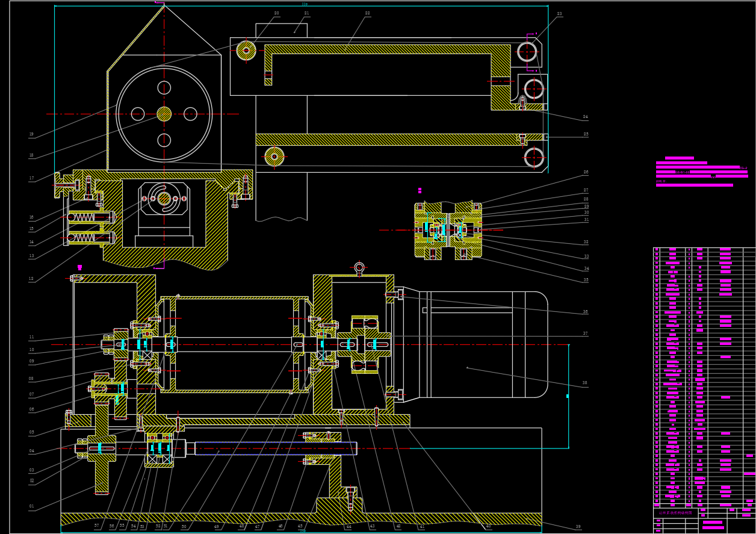This screenshot has width=756, height=534.
Task: Click the small detail coupling section view
Action: [448, 231]
